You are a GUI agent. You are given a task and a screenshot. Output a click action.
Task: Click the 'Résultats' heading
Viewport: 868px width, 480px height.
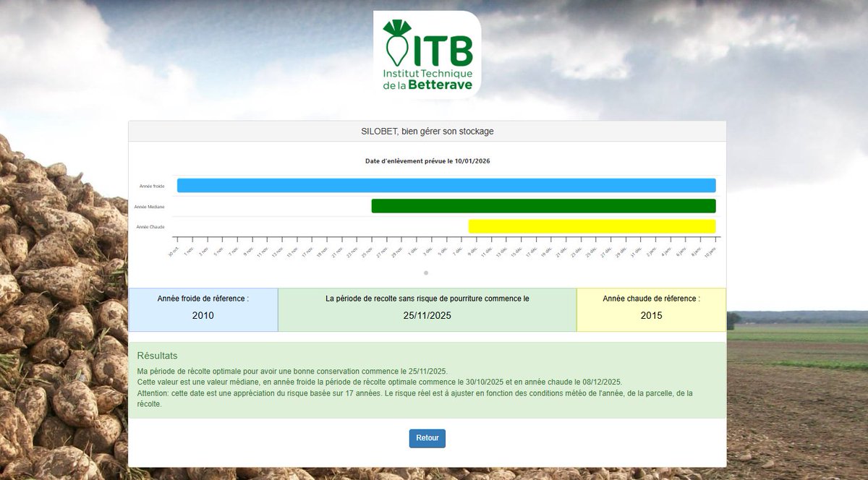tap(158, 356)
